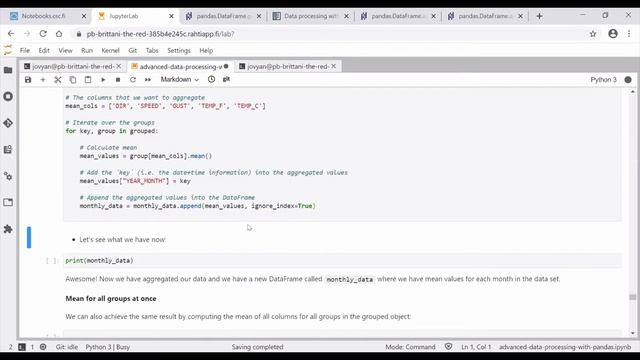
Task: Open the Kernel menu
Action: click(x=110, y=51)
